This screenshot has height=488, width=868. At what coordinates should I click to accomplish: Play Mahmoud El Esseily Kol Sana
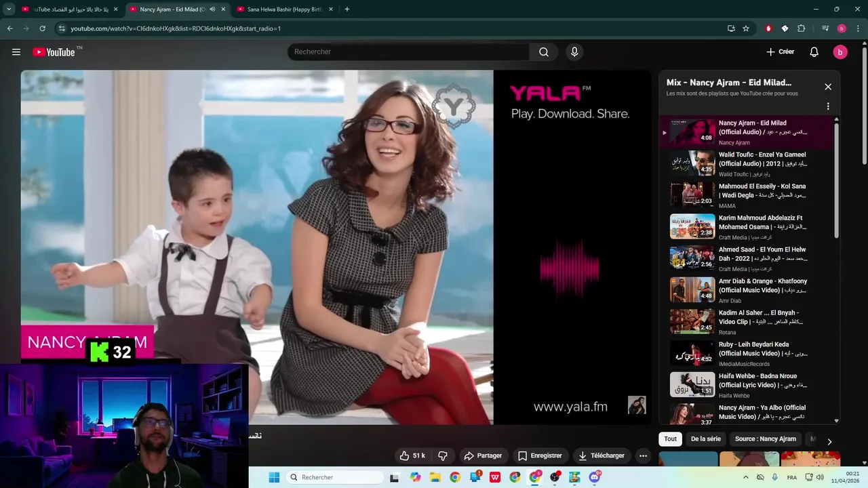[747, 195]
